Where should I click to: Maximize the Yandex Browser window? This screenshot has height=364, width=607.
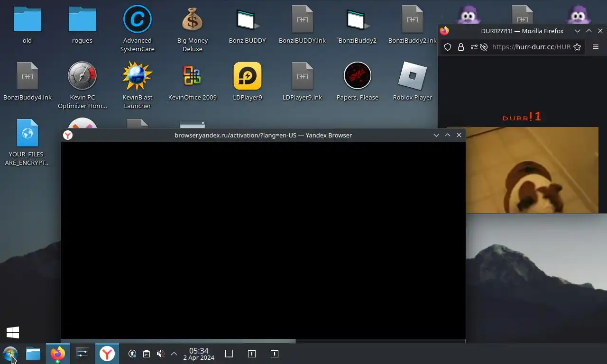[448, 135]
